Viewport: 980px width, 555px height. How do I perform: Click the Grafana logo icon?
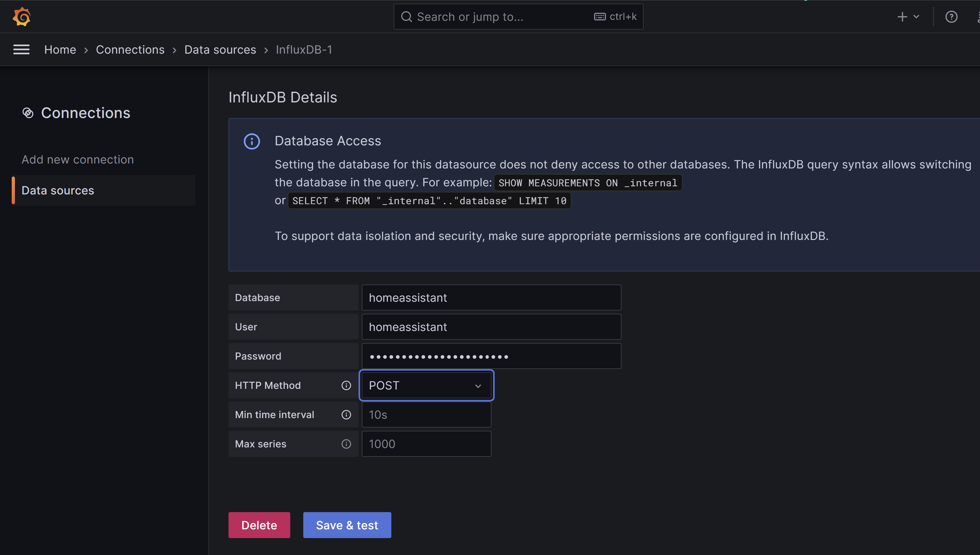(20, 16)
